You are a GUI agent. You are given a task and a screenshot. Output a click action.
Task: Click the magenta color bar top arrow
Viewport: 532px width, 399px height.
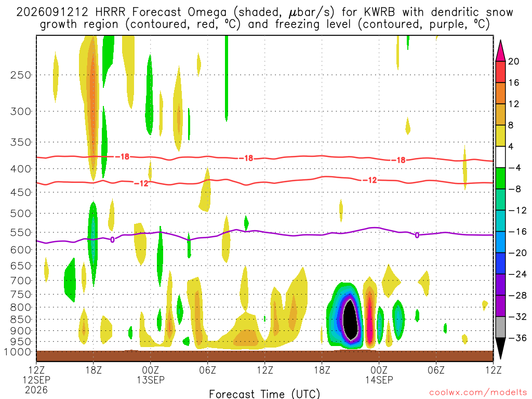500,50
